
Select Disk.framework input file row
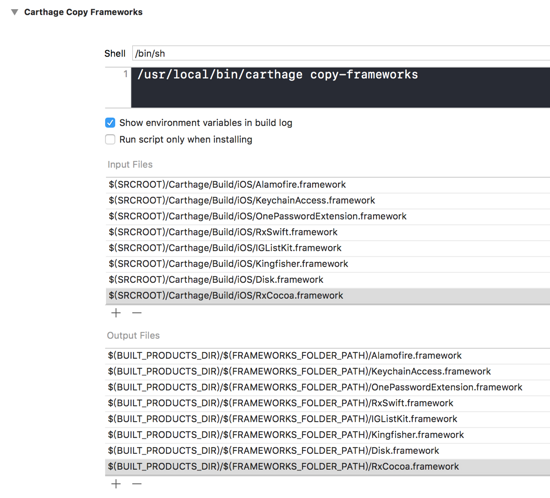328,280
